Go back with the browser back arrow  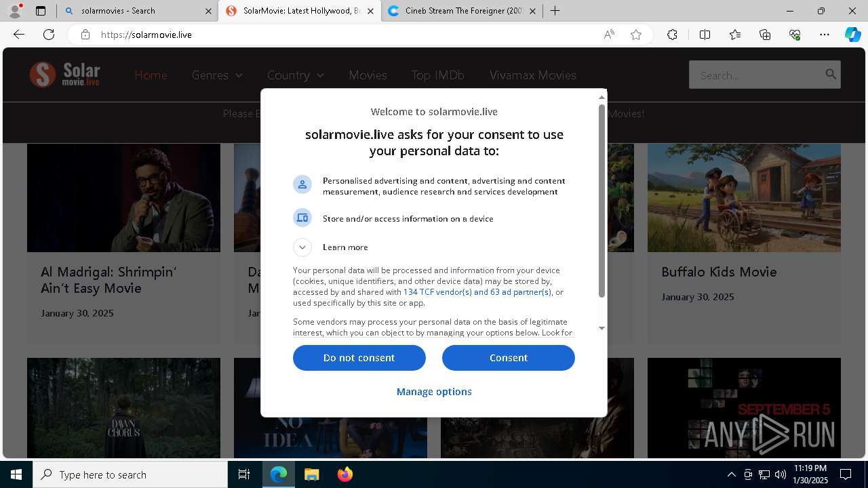point(19,35)
